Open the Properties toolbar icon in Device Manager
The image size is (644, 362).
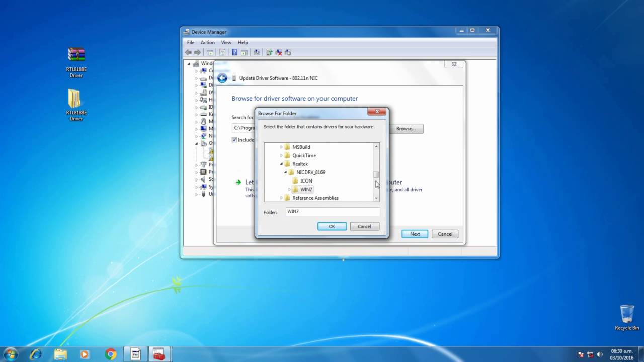[x=222, y=52]
